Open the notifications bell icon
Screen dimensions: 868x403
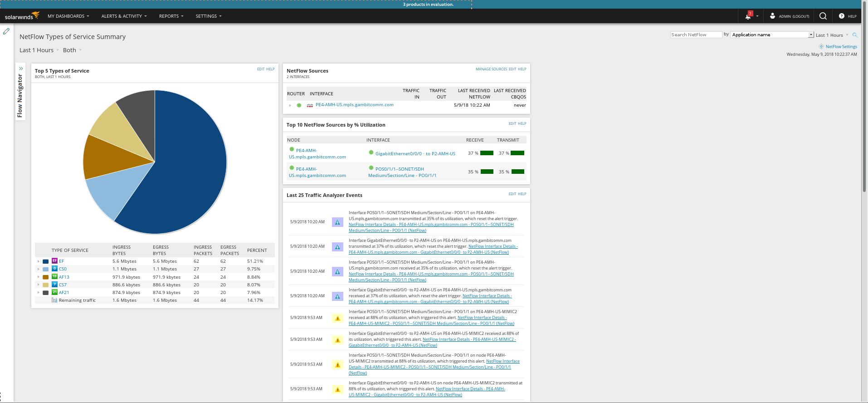point(748,16)
